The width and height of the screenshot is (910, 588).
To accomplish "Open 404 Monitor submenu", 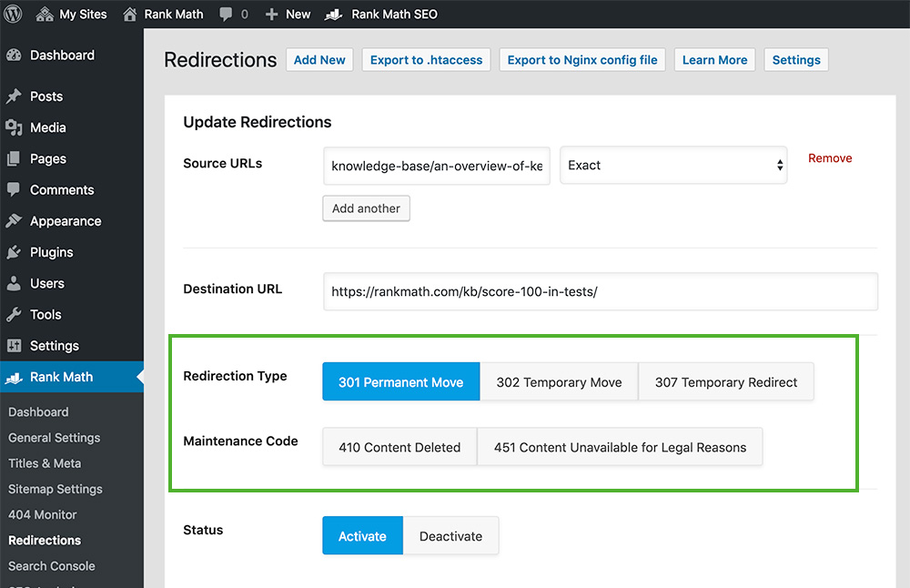I will tap(43, 514).
